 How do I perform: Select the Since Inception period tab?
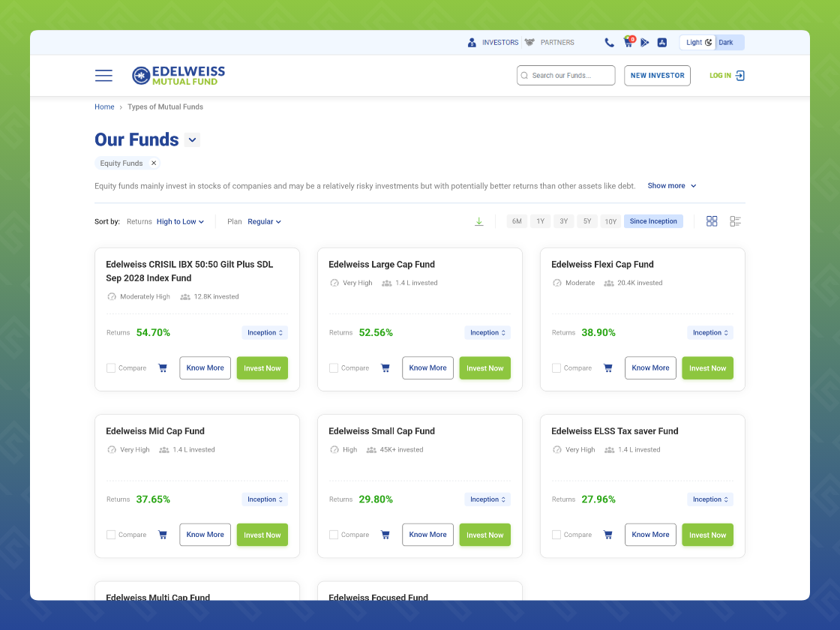click(x=653, y=221)
